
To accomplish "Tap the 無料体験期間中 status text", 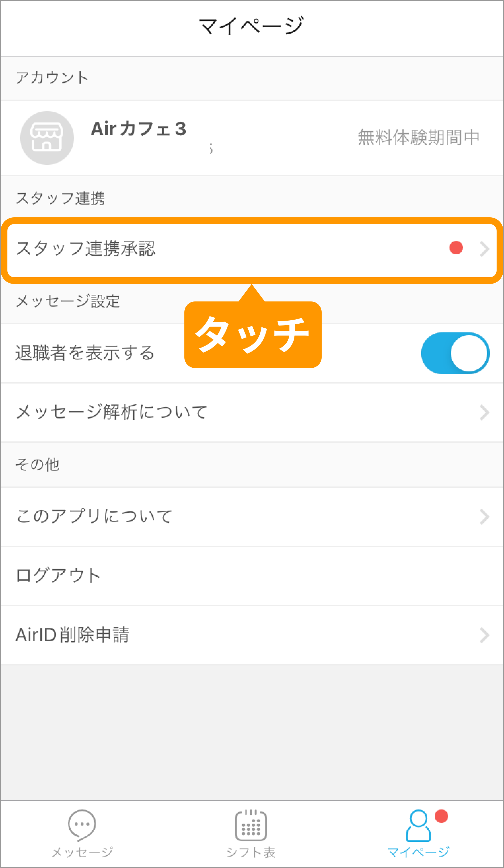I will [419, 137].
